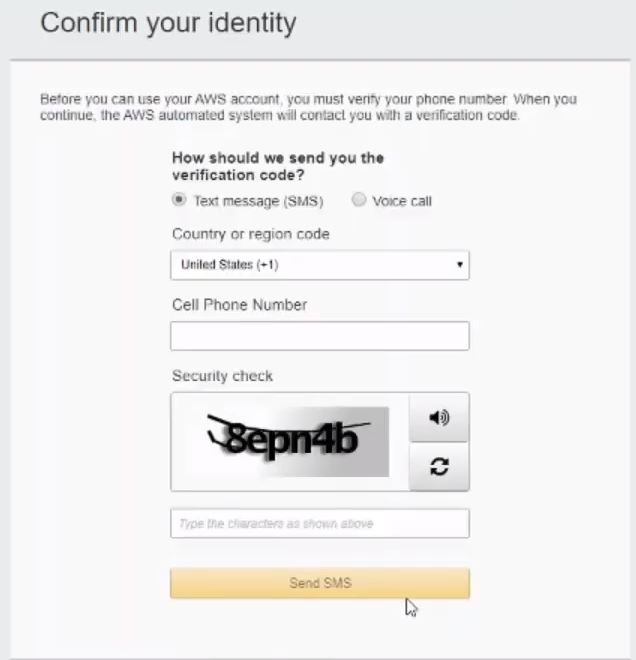Click the 'Text message (SMS)' label text
636x660 pixels.
tap(258, 201)
